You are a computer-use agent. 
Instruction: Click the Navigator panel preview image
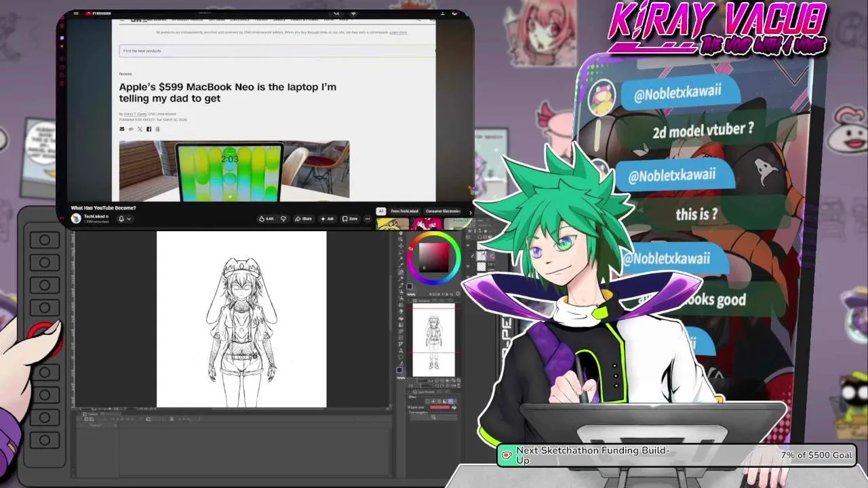[433, 340]
